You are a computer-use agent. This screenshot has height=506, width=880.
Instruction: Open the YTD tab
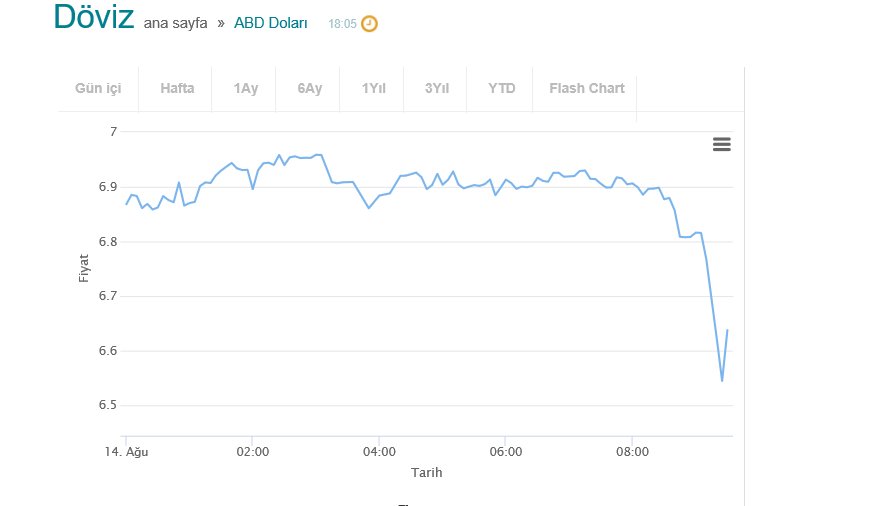pyautogui.click(x=501, y=88)
